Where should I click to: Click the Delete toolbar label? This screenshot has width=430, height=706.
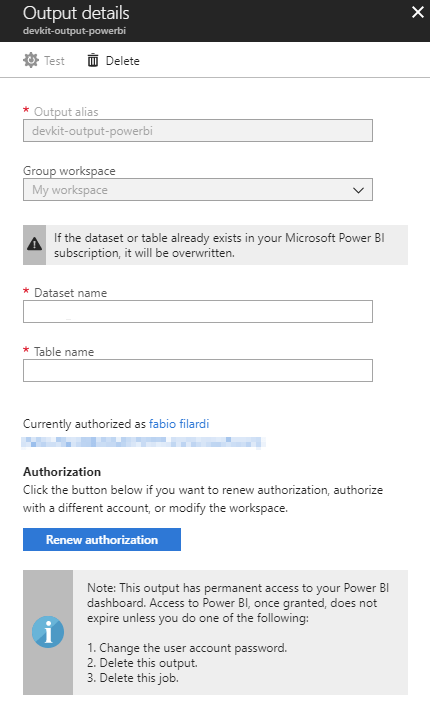122,61
